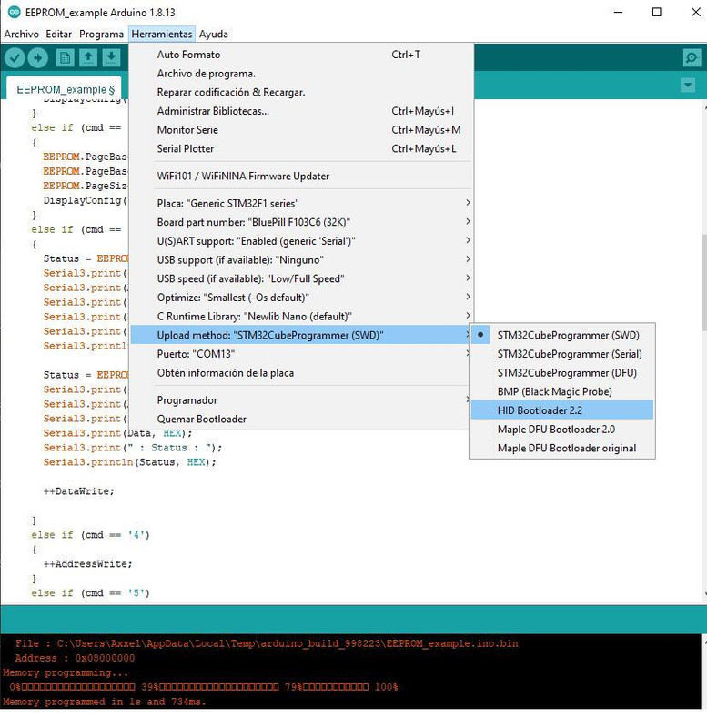Viewport: 707px width, 728px height.
Task: Expand Board part number BluePill submenu
Action: pos(301,222)
